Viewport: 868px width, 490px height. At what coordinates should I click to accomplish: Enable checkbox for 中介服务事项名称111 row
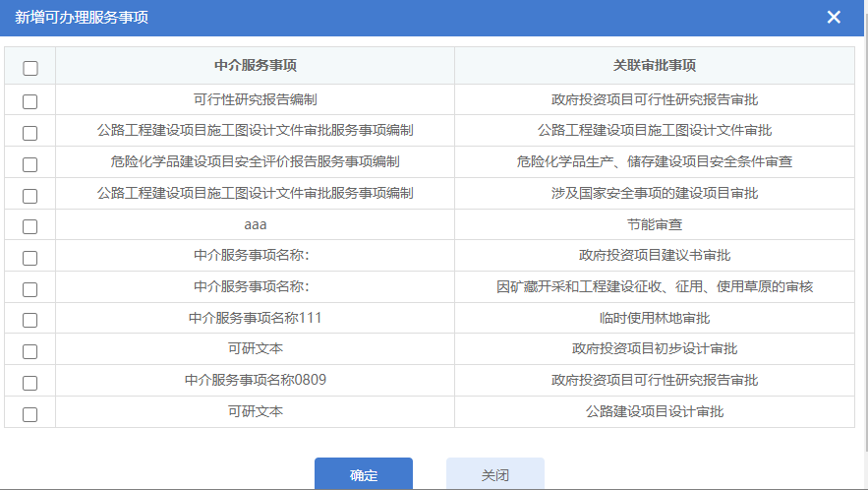coord(30,320)
